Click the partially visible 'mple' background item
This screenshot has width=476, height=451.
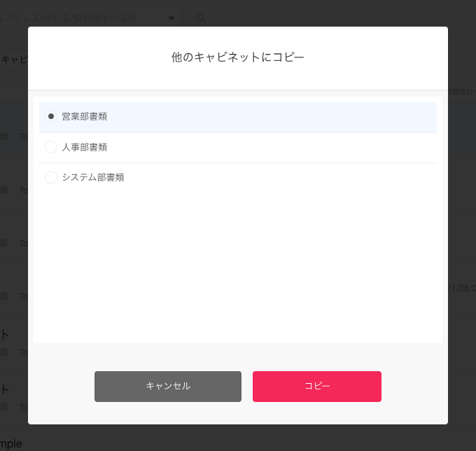point(11,443)
